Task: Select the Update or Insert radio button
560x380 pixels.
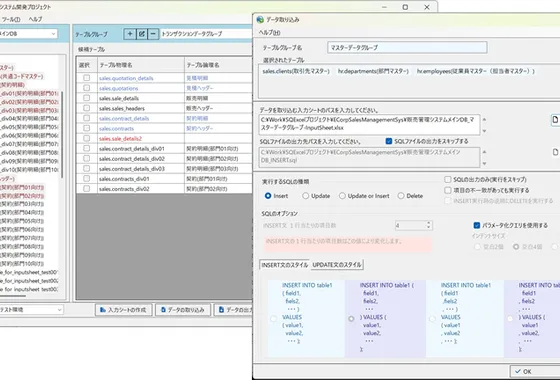Action: click(x=342, y=196)
